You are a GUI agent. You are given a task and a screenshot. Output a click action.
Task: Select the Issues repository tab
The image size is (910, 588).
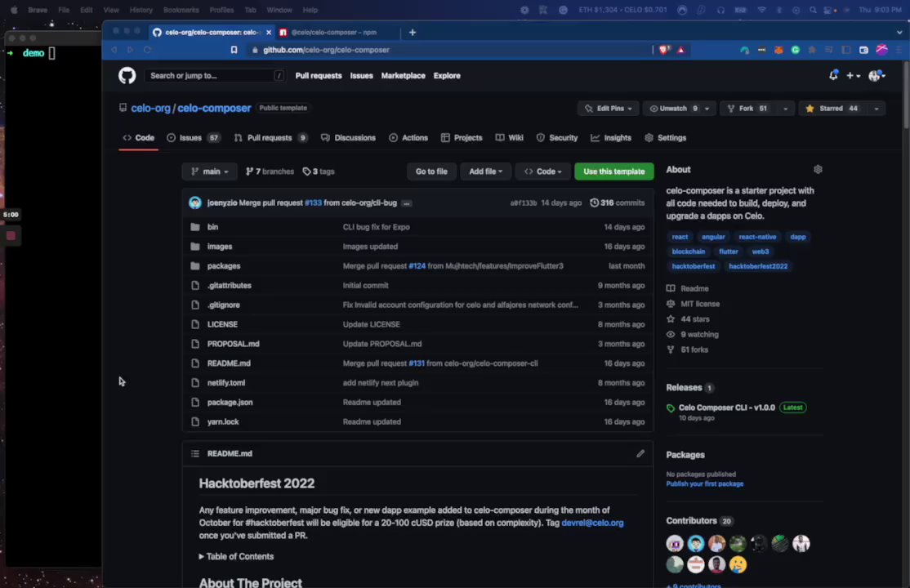(x=194, y=137)
